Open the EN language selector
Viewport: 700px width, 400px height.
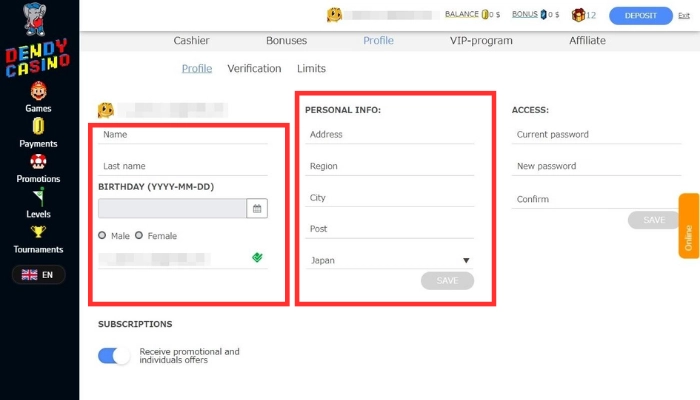pos(38,274)
